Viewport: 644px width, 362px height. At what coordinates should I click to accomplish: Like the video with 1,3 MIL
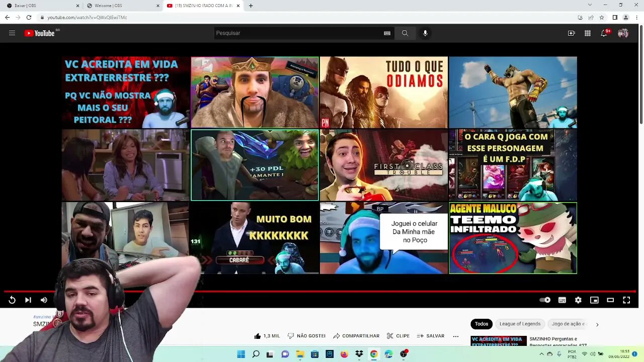point(267,336)
